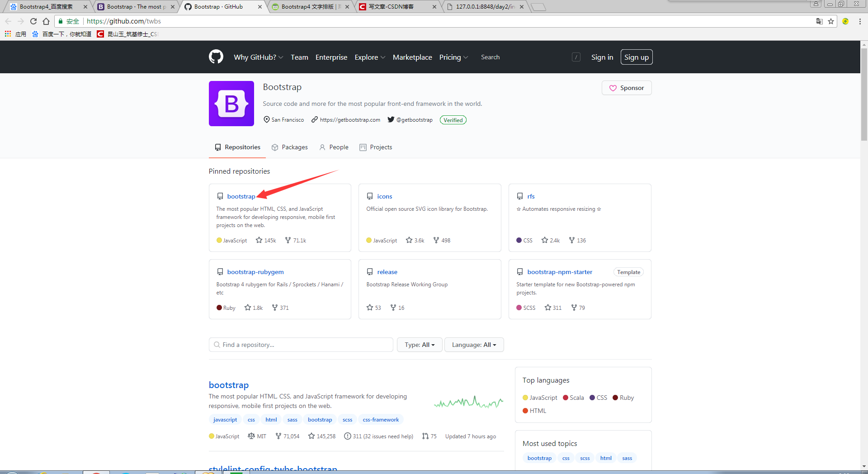Open the https://getbootstrap.com link
This screenshot has height=474, width=868.
350,119
